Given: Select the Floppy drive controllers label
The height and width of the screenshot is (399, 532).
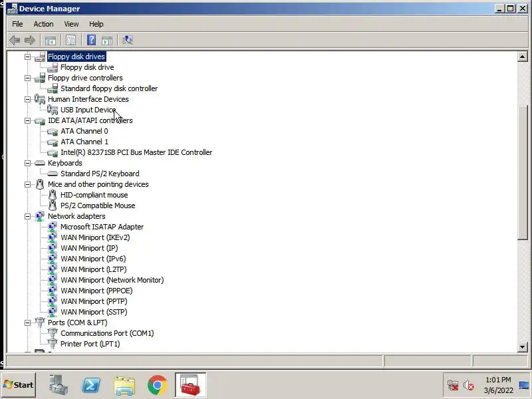Looking at the screenshot, I should [x=85, y=78].
